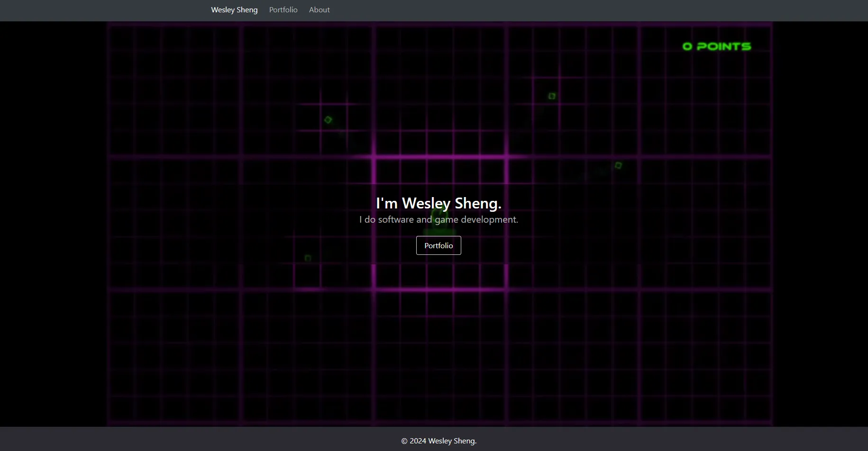Click the green pellet below the Portfolio button
The image size is (868, 451).
tap(307, 258)
